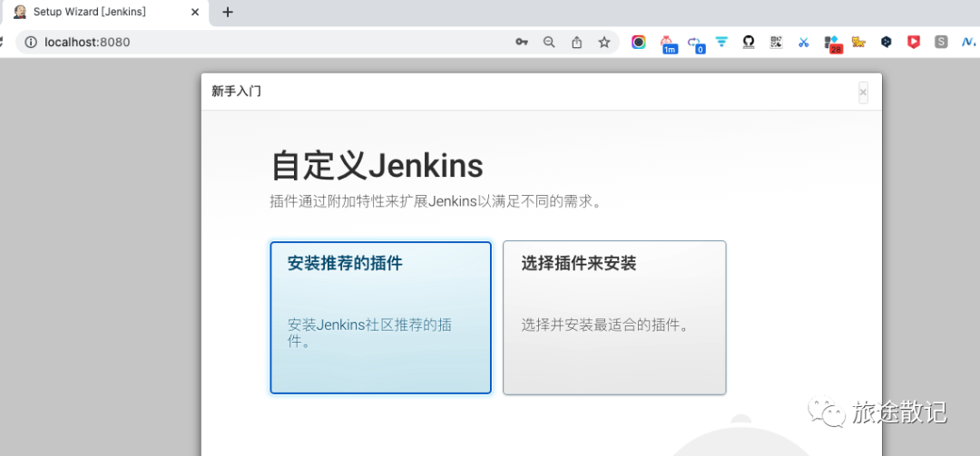Choose the 选择插件来安装 option
Screen dimensions: 980x456
click(x=614, y=317)
